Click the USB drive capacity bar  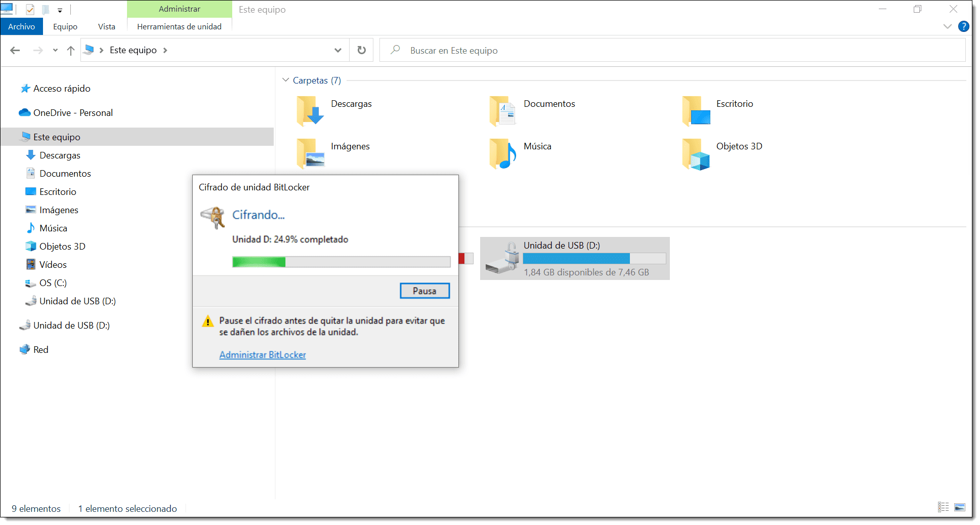pos(594,258)
